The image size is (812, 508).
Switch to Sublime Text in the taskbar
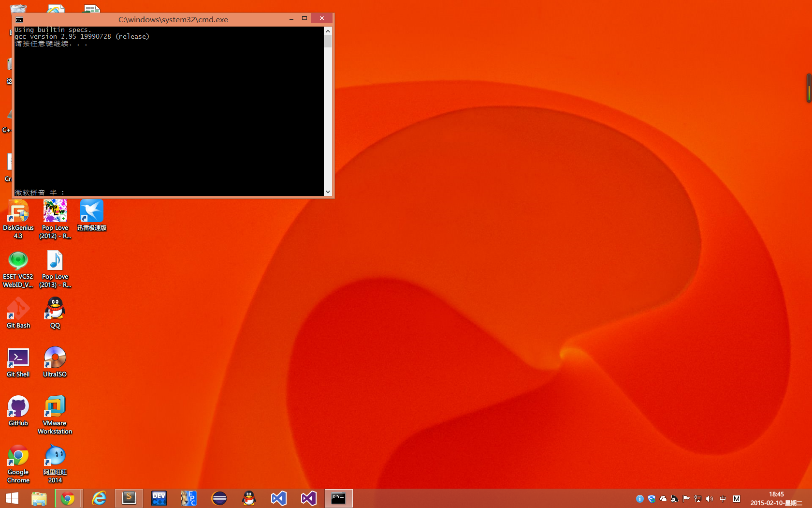tap(129, 498)
